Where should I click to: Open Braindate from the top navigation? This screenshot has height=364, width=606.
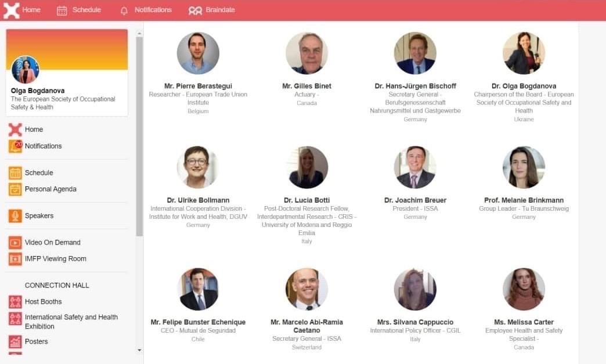click(x=211, y=10)
